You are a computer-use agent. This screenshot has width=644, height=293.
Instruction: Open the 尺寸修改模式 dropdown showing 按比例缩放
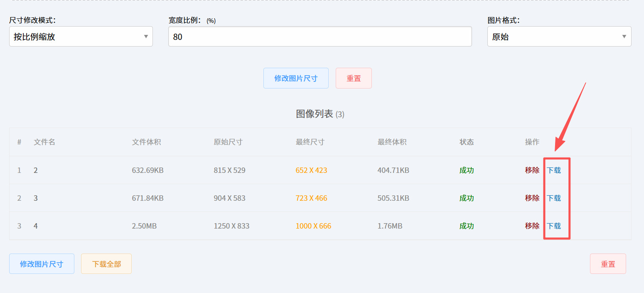[81, 37]
